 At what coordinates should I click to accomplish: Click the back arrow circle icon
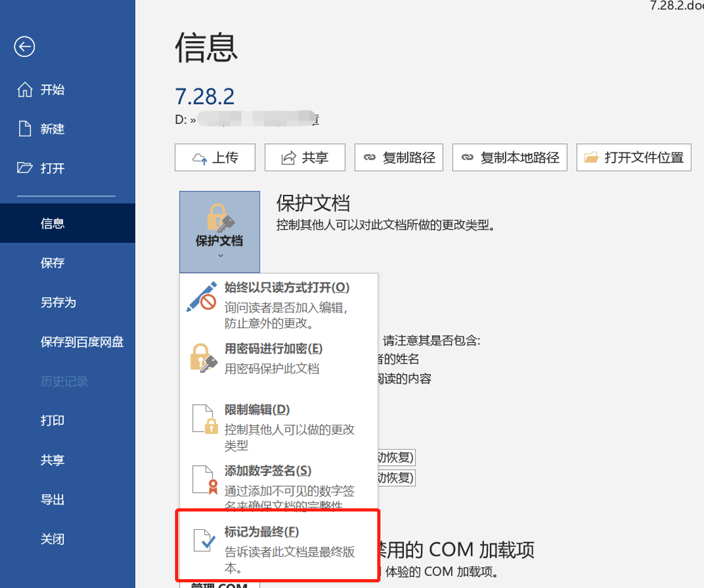click(25, 47)
